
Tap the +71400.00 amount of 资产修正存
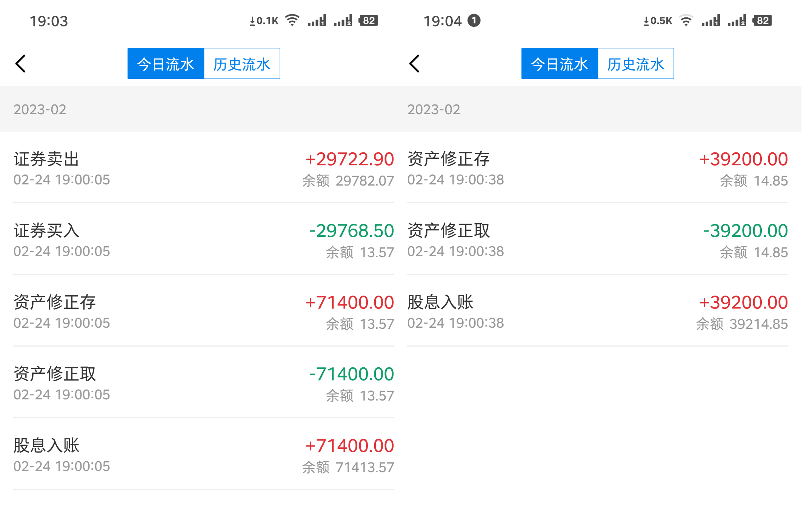[349, 302]
